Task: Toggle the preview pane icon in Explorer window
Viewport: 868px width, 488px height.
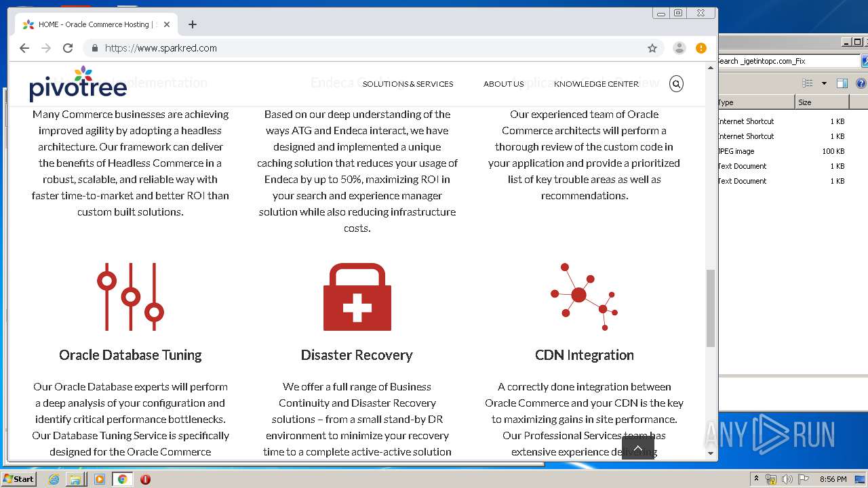Action: pos(842,83)
